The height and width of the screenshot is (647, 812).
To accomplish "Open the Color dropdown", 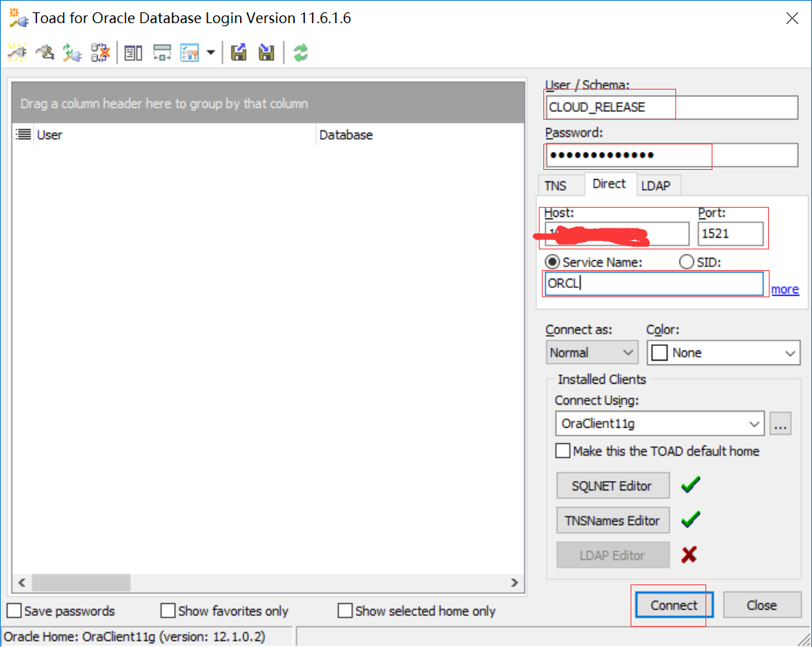I will (x=723, y=353).
